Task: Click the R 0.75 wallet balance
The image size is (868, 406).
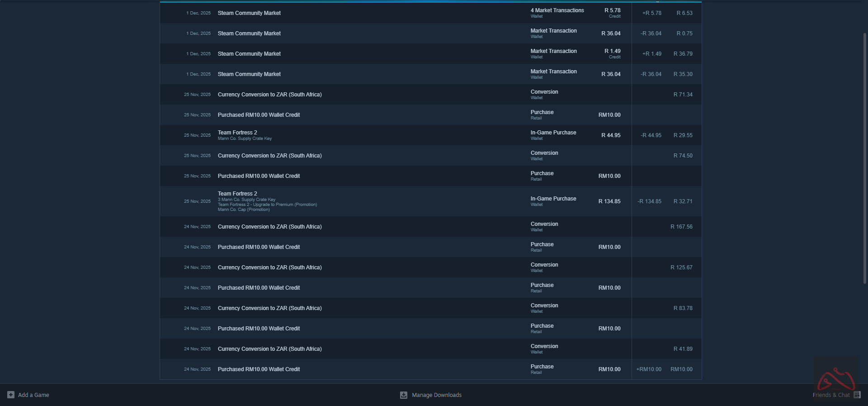Action: [684, 33]
